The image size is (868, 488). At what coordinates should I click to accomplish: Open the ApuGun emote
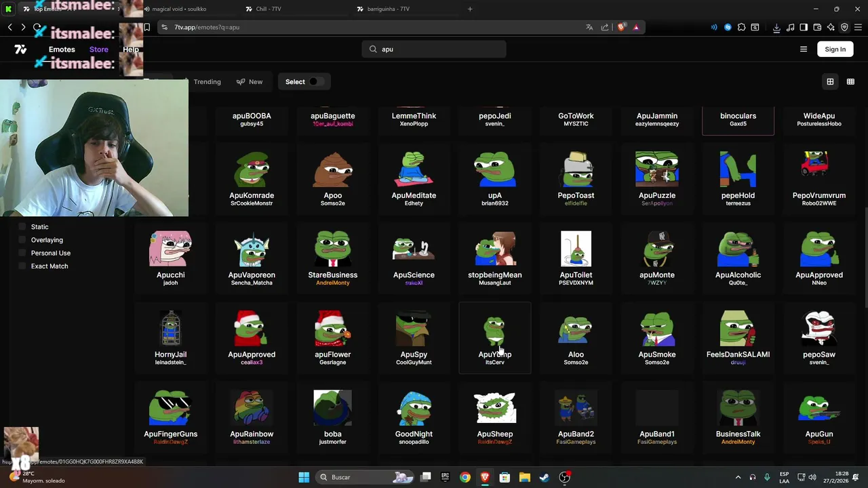(x=818, y=417)
